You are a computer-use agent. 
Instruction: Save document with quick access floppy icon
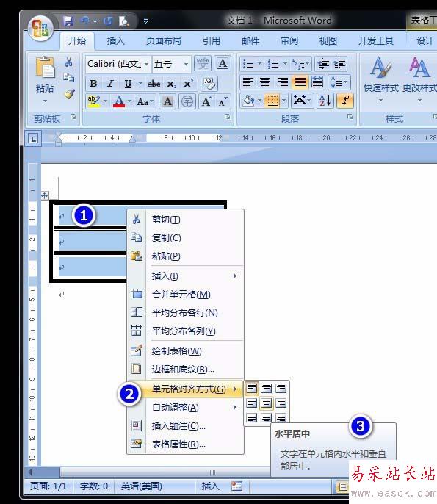pos(68,21)
